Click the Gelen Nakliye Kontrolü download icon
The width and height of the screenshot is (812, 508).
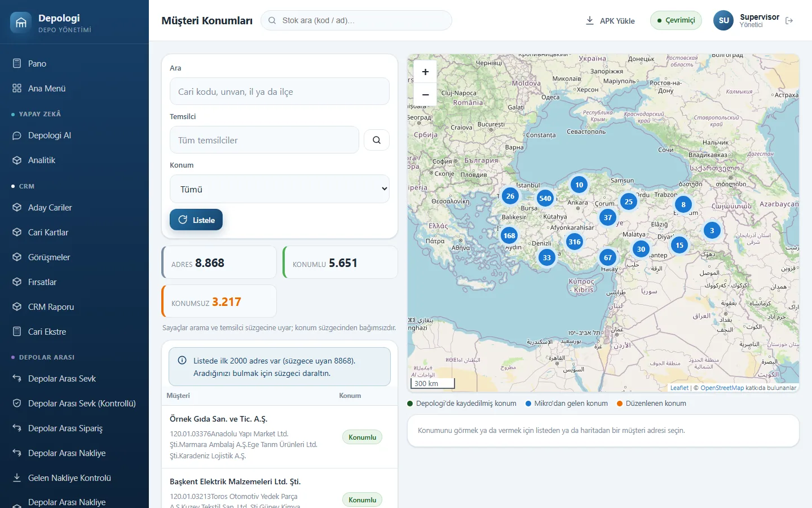tap(17, 478)
